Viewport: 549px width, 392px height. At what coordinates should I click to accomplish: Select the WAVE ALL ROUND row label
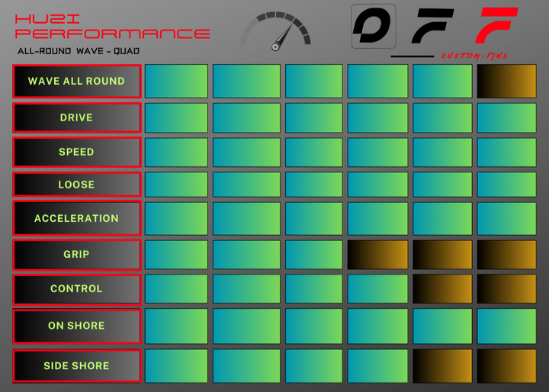[76, 82]
